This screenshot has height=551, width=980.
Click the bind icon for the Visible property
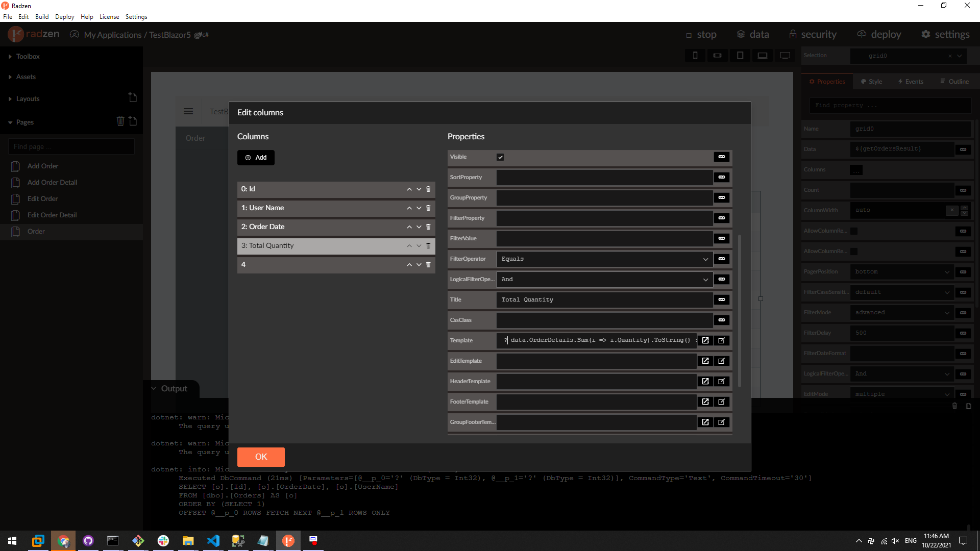pos(722,157)
